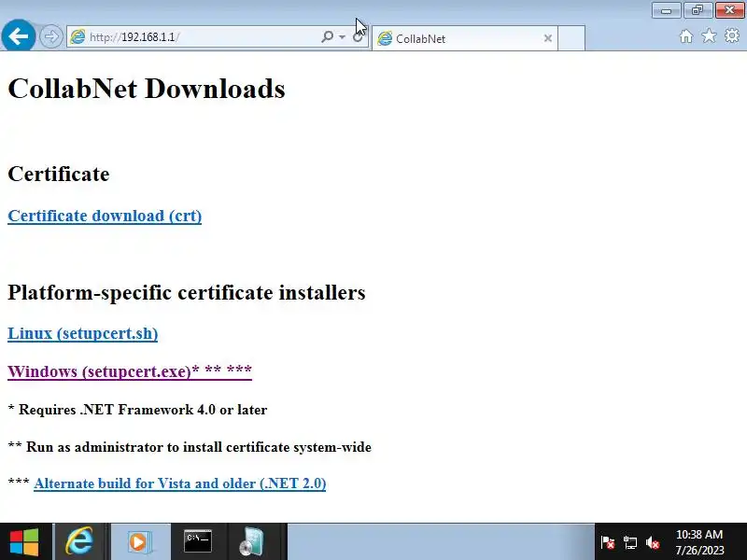Image resolution: width=747 pixels, height=560 pixels.
Task: Launch Windows Media Player from taskbar
Action: pyautogui.click(x=139, y=541)
